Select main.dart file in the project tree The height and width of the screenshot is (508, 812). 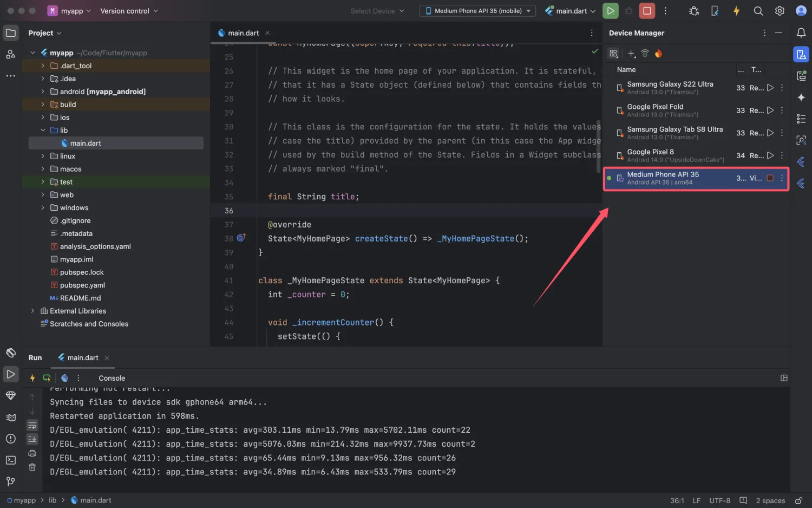[x=116, y=144]
